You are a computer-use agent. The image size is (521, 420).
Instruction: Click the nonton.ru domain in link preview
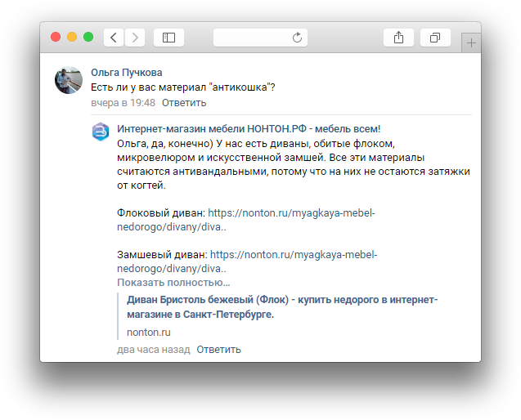click(149, 333)
